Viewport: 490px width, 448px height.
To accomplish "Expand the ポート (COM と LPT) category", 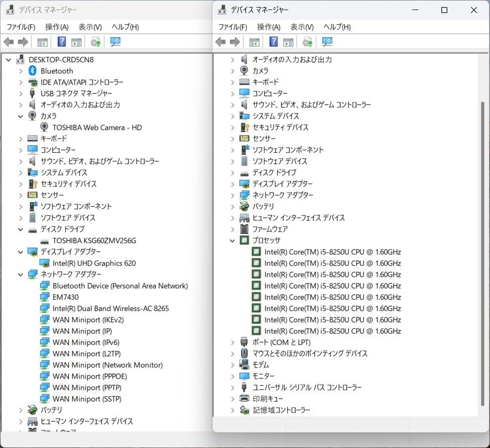I will [x=232, y=343].
